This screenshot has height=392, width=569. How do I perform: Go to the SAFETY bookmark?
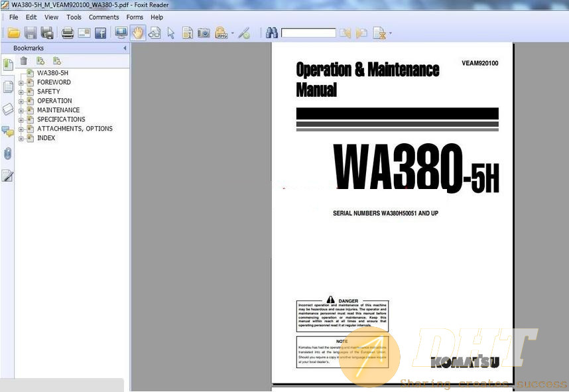tap(48, 92)
